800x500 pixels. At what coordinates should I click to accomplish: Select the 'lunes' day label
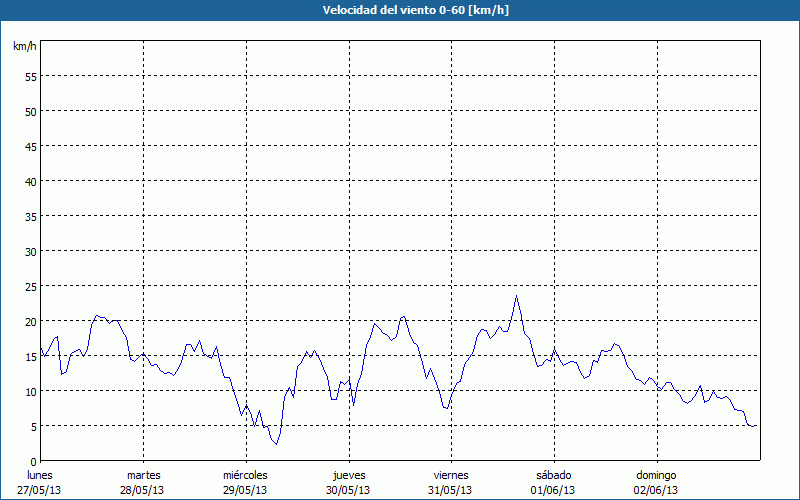click(x=39, y=475)
